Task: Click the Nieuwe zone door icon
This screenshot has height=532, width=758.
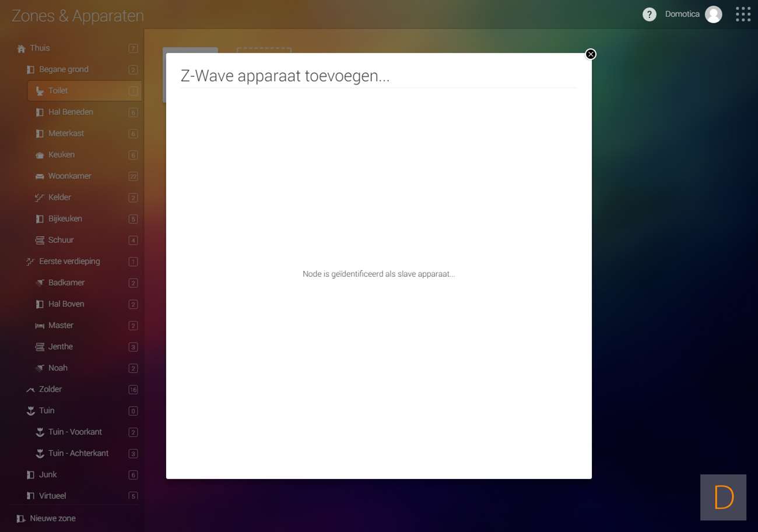Action: 21,519
